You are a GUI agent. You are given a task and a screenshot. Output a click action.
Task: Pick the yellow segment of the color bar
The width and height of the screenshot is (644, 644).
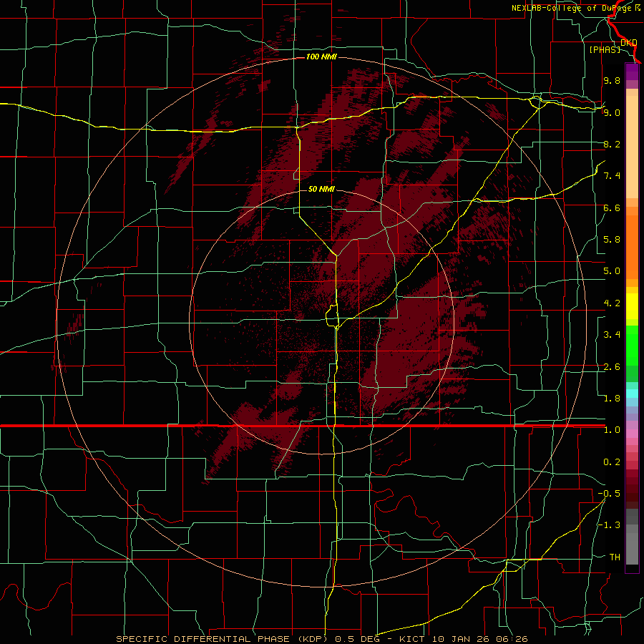(632, 306)
